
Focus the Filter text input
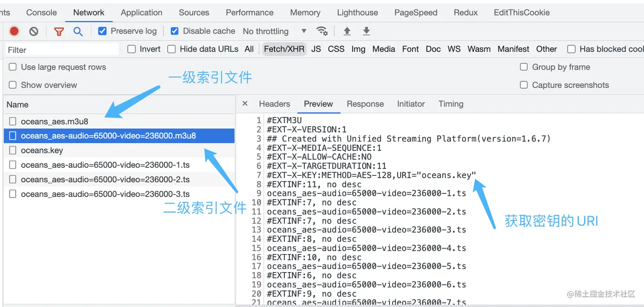click(x=62, y=50)
